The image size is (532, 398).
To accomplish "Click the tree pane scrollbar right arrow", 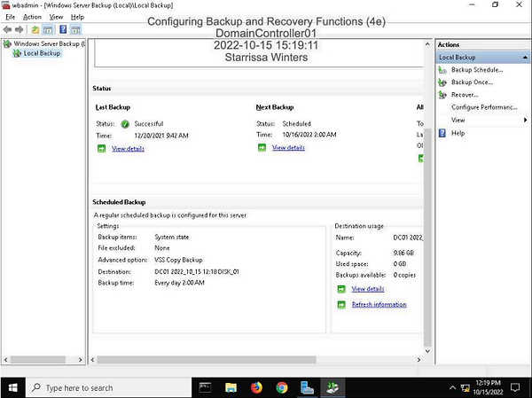I will 81,360.
